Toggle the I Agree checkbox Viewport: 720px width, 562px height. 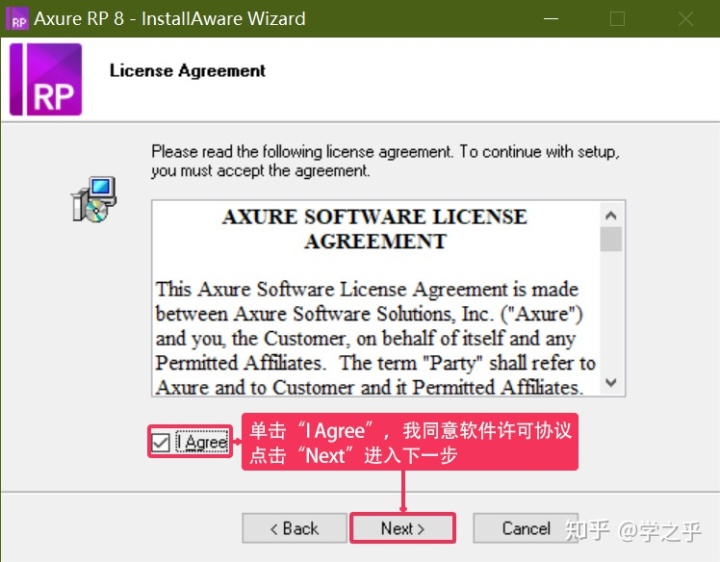pos(160,442)
